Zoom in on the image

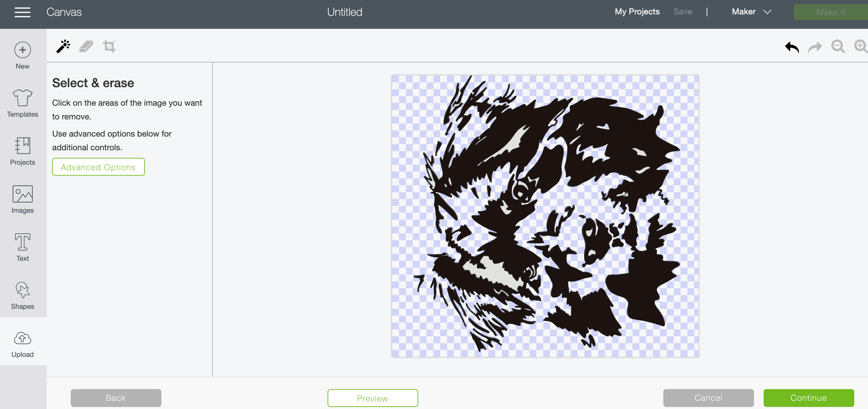coord(861,46)
